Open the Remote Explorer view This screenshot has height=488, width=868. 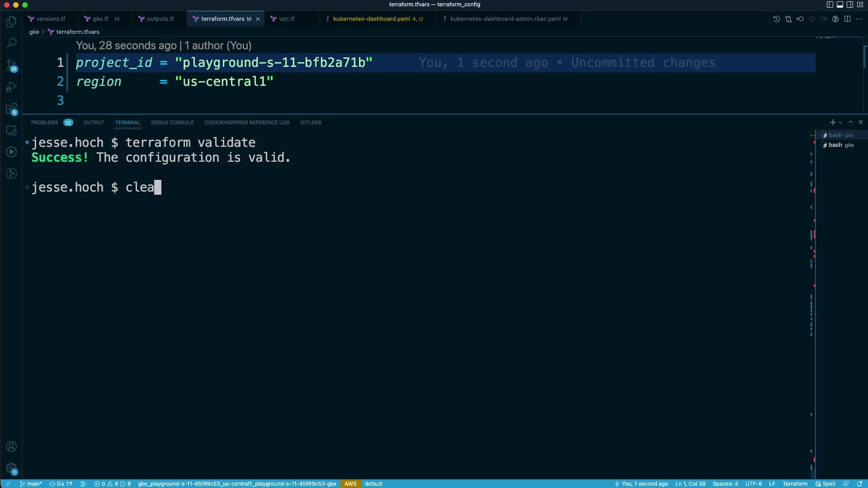click(11, 131)
